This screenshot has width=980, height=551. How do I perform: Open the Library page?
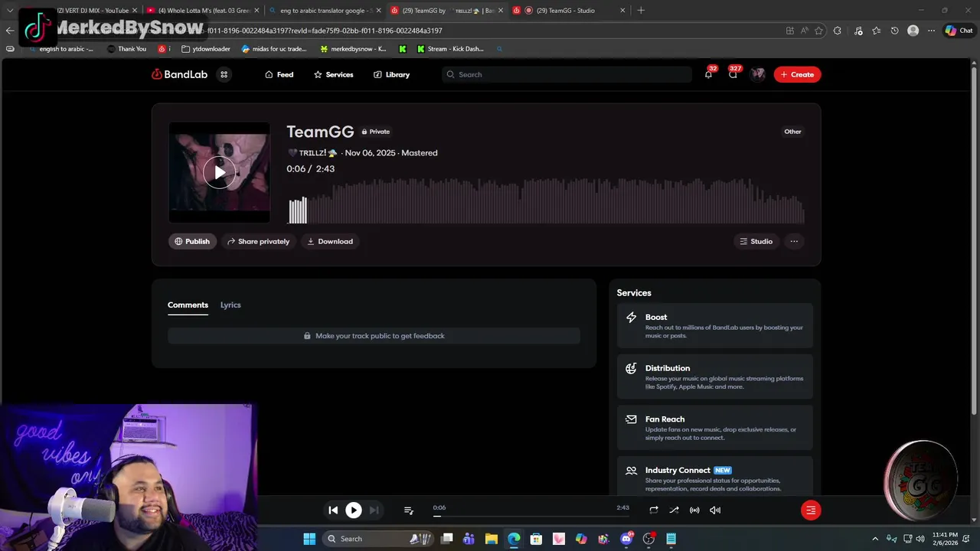click(391, 74)
